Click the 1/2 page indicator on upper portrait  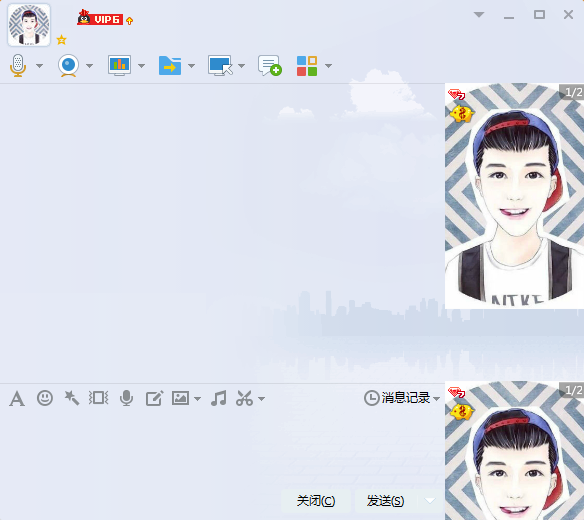click(x=573, y=92)
